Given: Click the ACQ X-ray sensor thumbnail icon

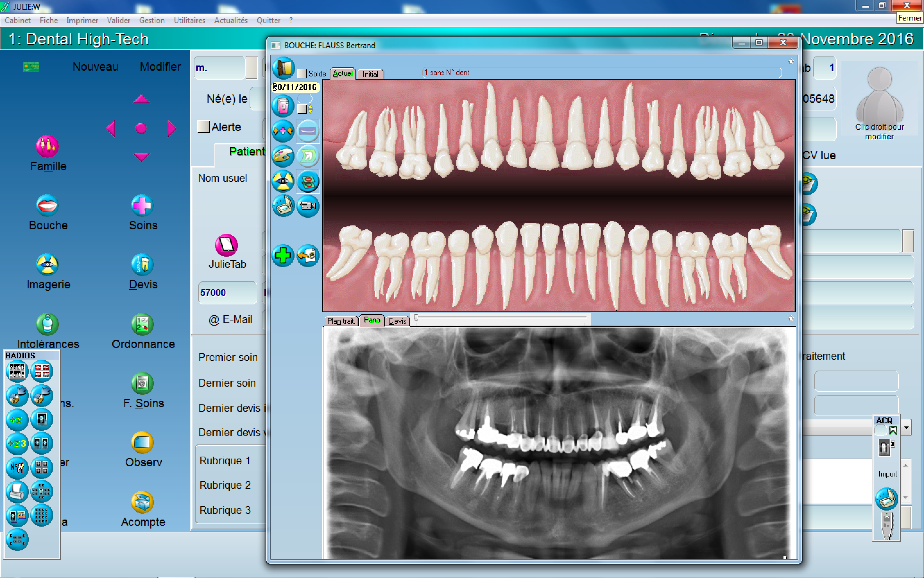Looking at the screenshot, I should 886,447.
